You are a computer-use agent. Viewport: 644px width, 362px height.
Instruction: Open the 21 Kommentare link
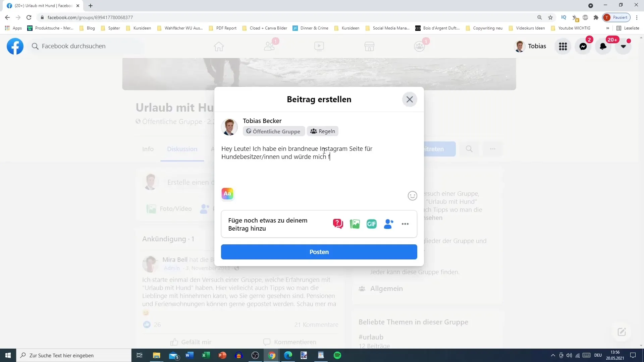tap(316, 324)
